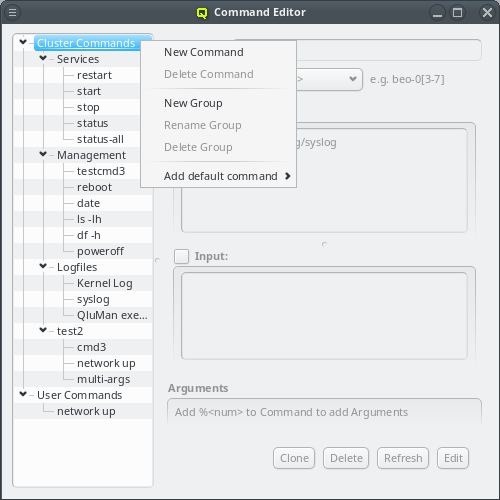Close the Command Editor window

pos(487,13)
